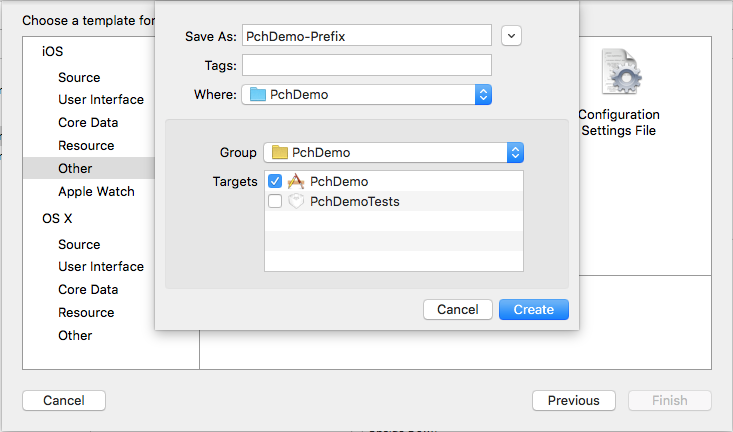Click the Create button

534,310
